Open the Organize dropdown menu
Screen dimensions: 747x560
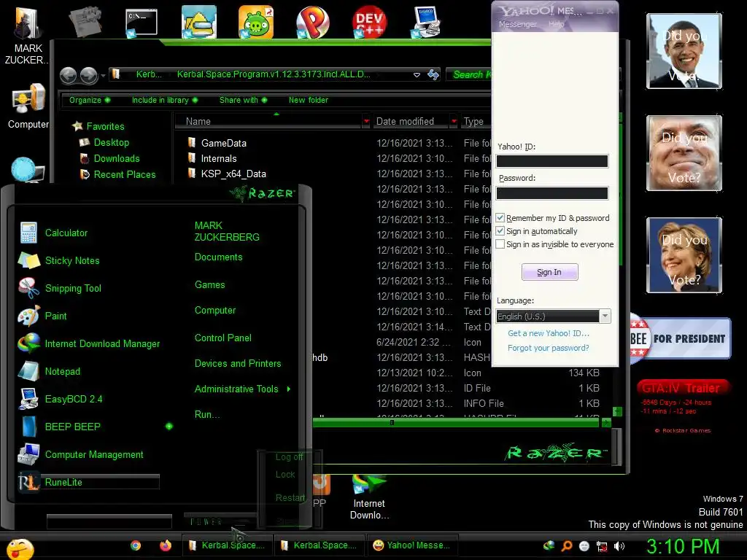tap(90, 100)
